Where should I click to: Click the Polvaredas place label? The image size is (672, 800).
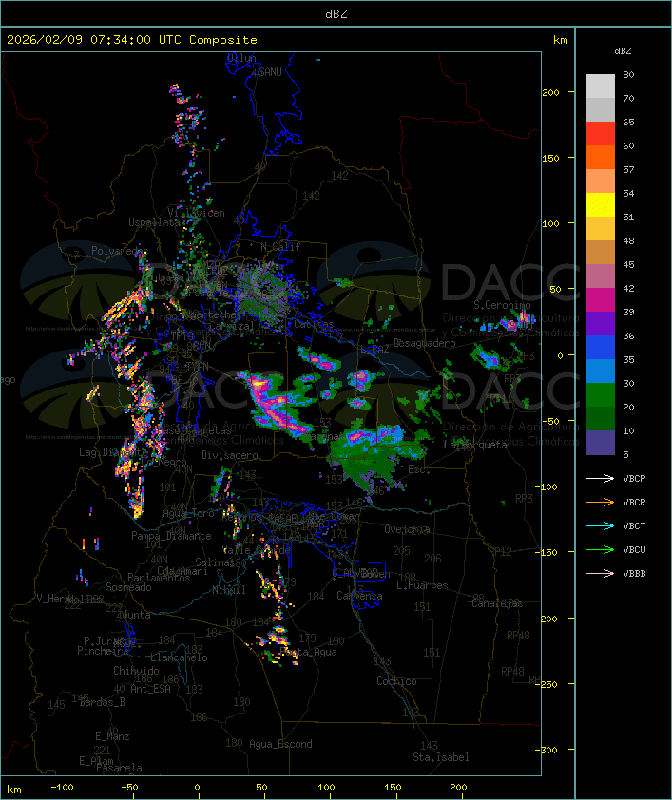coord(120,251)
